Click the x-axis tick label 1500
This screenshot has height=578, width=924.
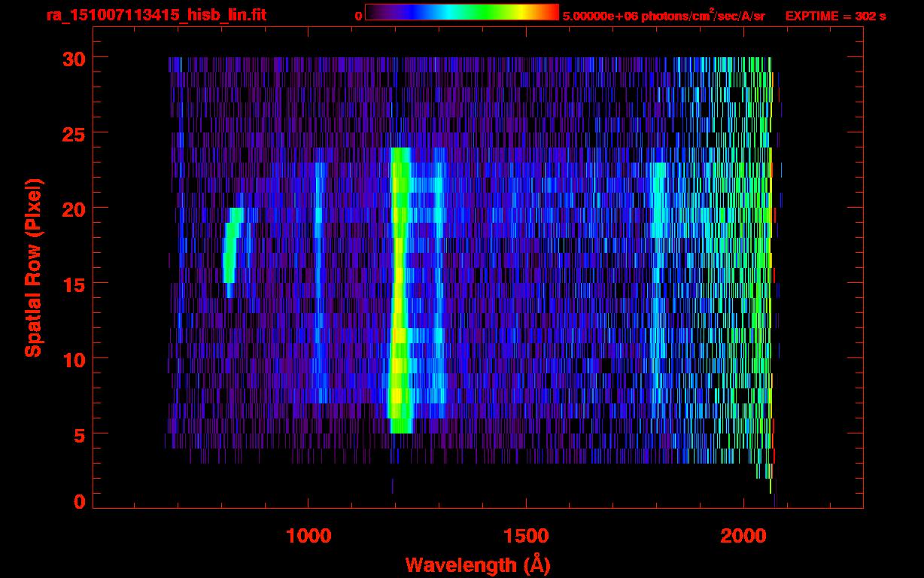click(525, 535)
